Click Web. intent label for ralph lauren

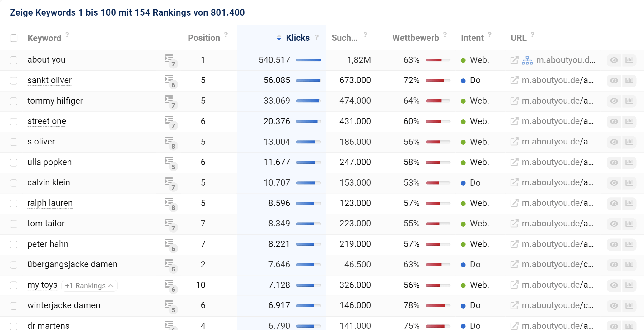point(479,203)
